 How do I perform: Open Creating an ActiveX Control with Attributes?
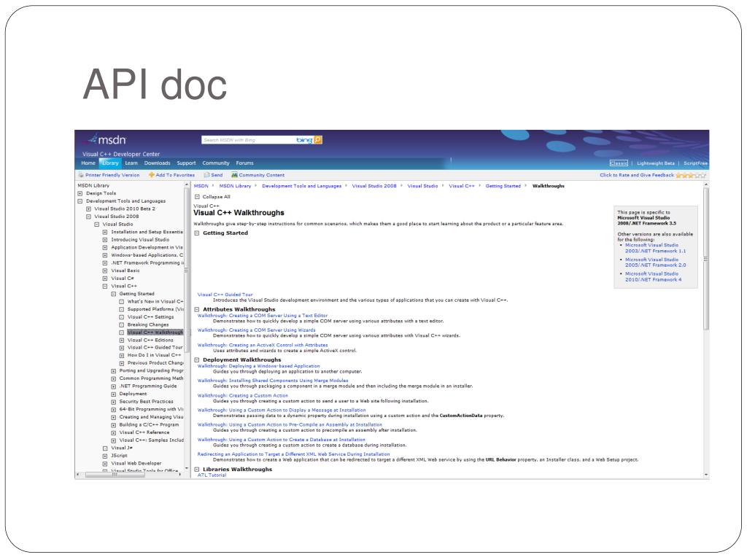tap(263, 345)
